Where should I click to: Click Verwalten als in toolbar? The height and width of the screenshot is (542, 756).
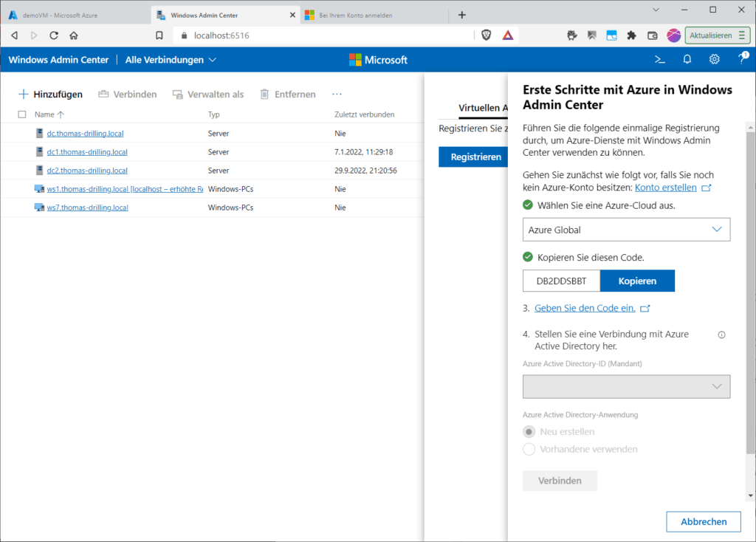pos(208,94)
